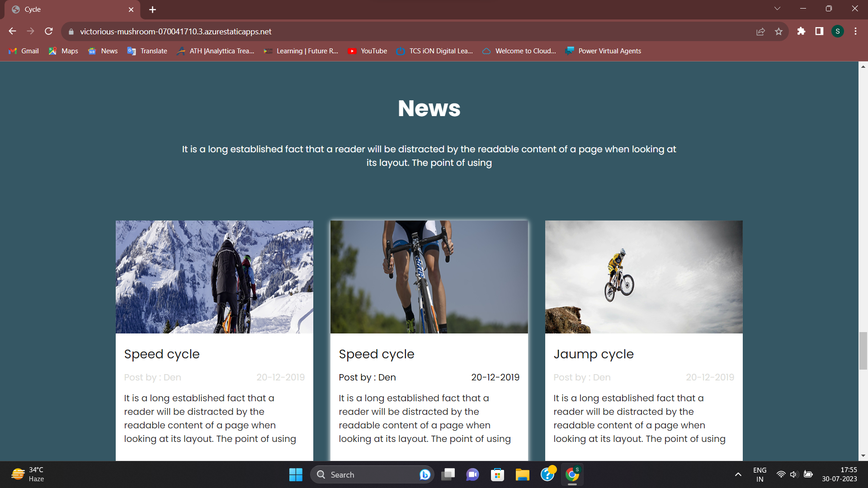Bookmark this page with star icon
This screenshot has height=488, width=868.
point(778,31)
